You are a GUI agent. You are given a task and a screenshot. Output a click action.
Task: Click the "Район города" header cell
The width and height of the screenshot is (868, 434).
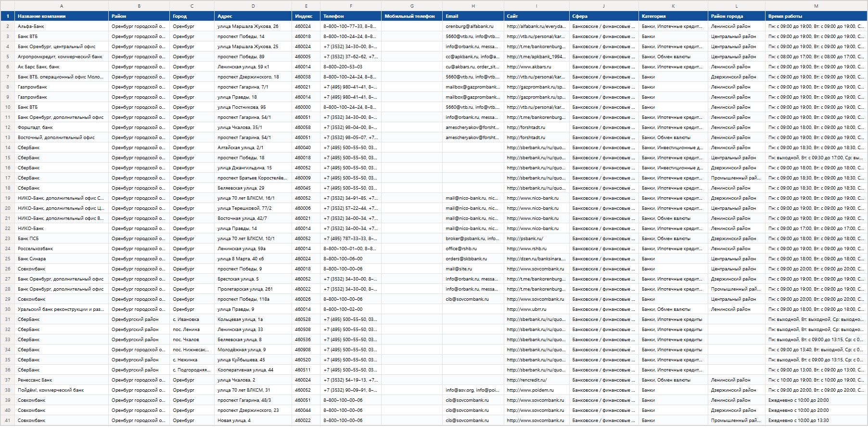[x=737, y=16]
